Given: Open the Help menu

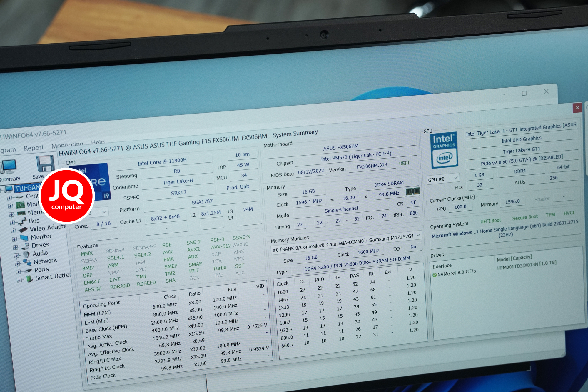Looking at the screenshot, I should click(x=98, y=142).
